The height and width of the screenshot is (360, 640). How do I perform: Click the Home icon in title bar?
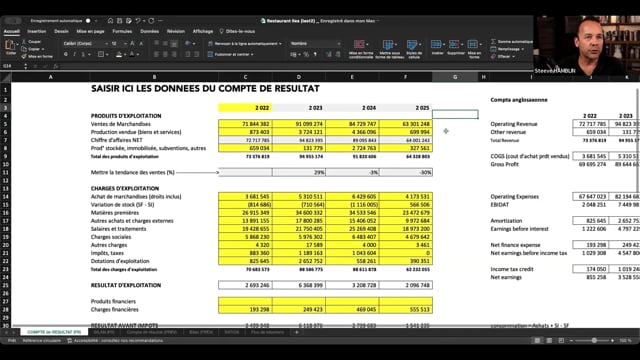point(110,21)
